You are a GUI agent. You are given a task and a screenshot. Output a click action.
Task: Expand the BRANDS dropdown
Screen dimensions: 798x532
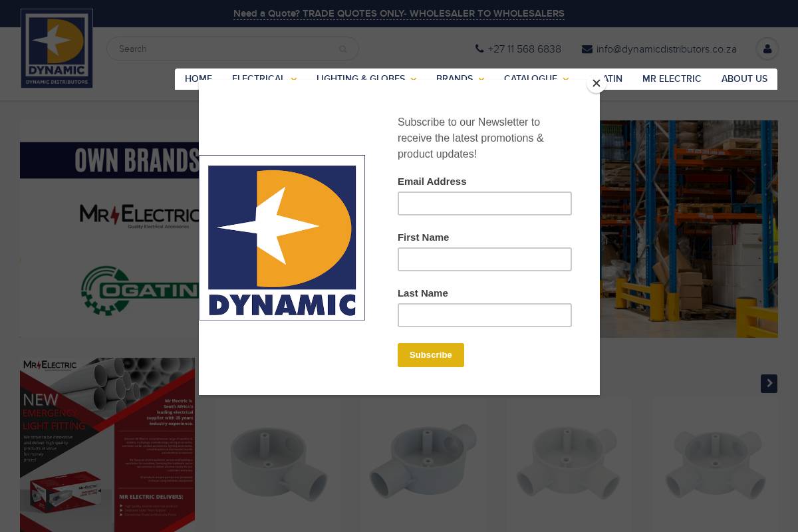tap(454, 79)
